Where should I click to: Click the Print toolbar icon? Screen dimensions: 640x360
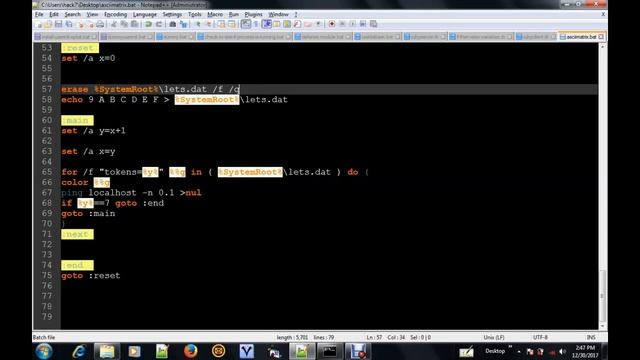pos(100,24)
